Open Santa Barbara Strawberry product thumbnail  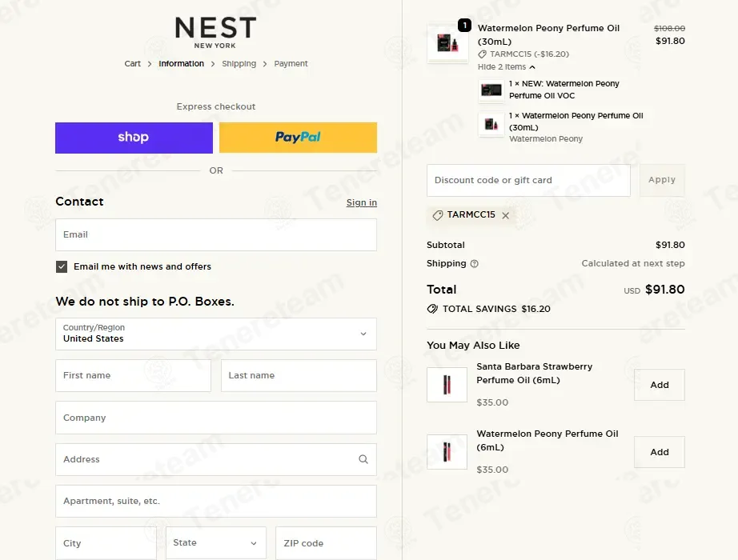point(447,385)
